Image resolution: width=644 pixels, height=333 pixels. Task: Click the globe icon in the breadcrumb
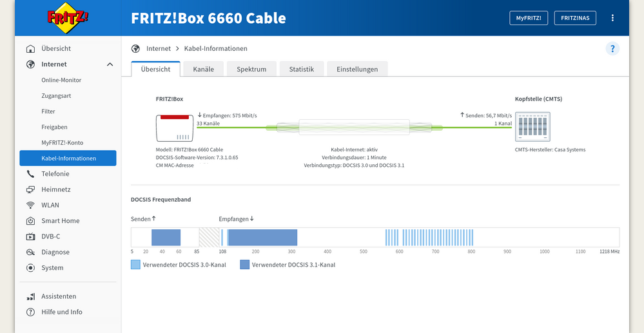pos(135,49)
